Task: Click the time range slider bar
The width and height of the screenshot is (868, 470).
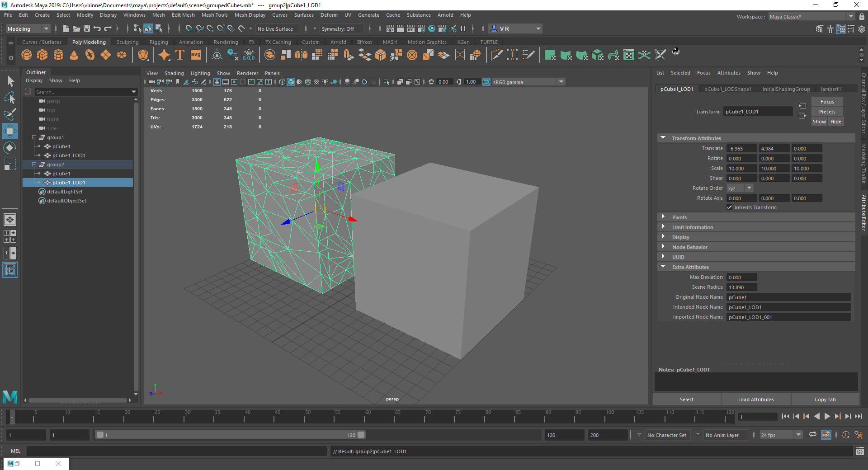Action: tap(231, 435)
